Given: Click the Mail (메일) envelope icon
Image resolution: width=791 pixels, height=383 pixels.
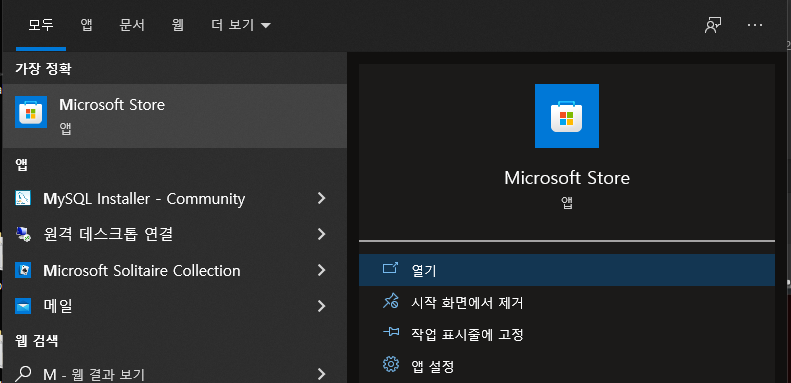Looking at the screenshot, I should click(23, 306).
